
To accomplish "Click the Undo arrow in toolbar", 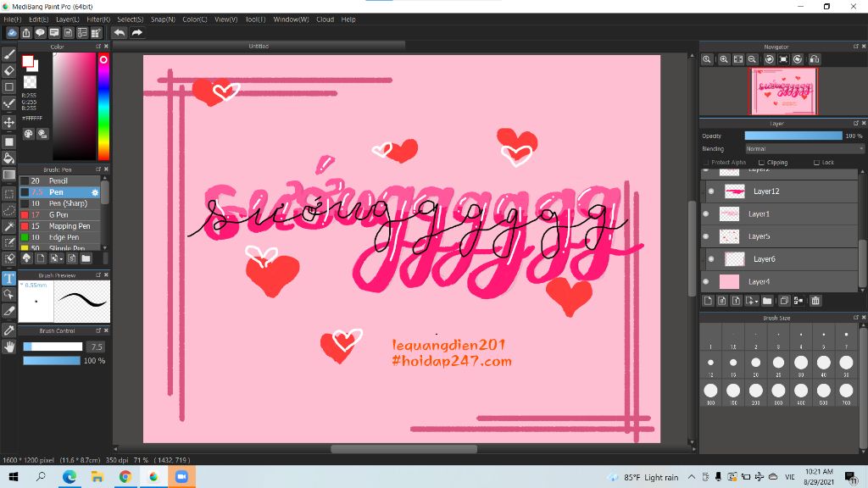I will coord(119,33).
